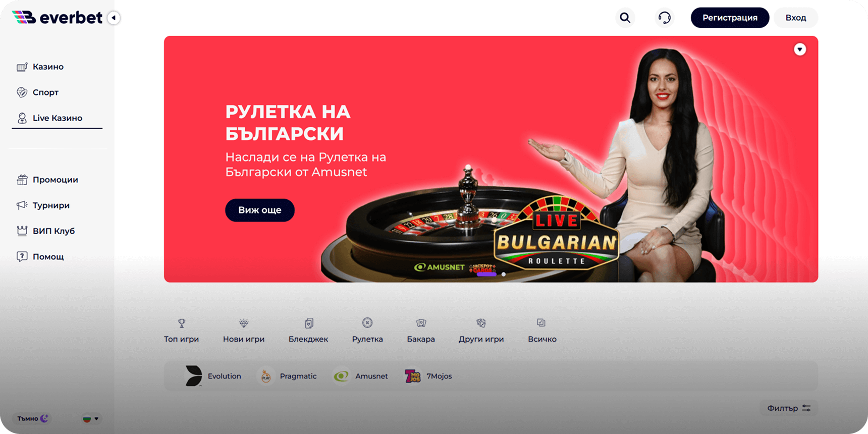Select the Evolution provider logo
The width and height of the screenshot is (868, 434).
point(194,376)
